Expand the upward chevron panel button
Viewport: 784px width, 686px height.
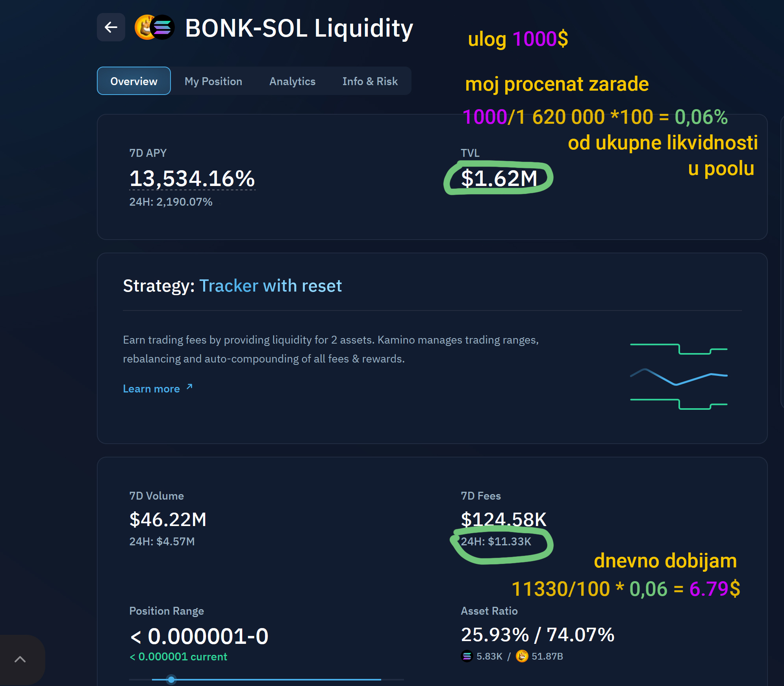[x=20, y=659]
